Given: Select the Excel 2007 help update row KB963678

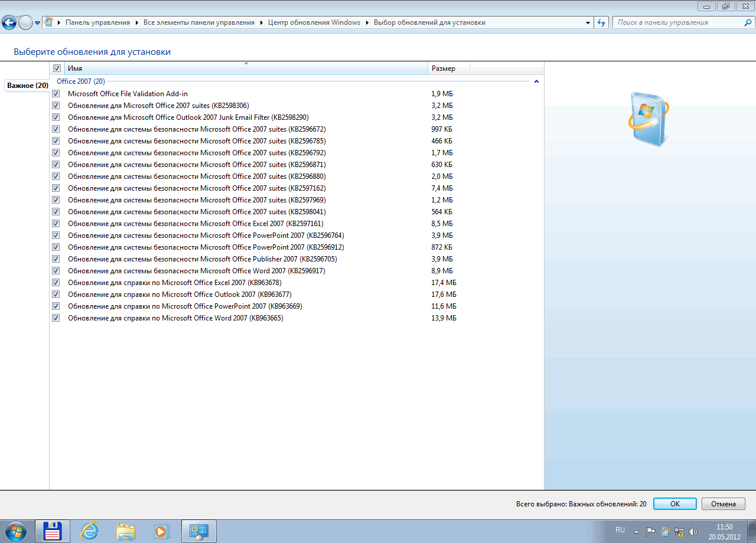Looking at the screenshot, I should [x=296, y=283].
